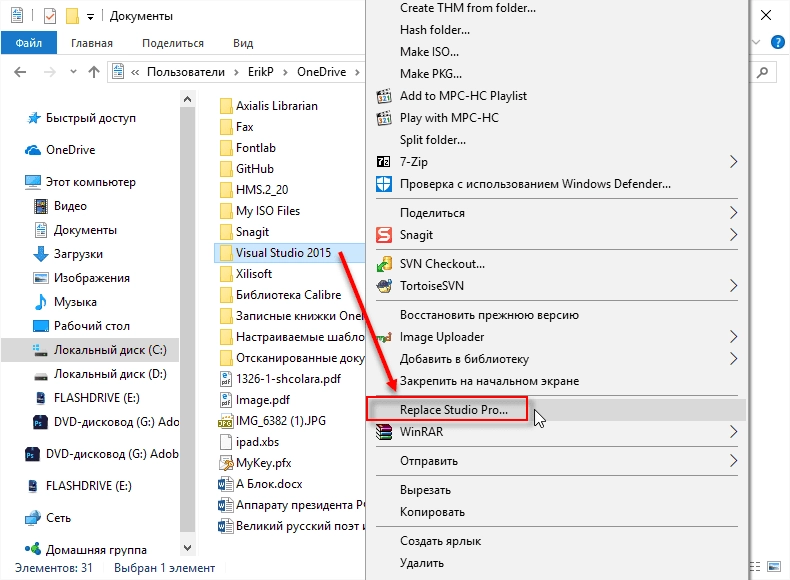Click the Этот компьютер monitor icon

(x=33, y=182)
